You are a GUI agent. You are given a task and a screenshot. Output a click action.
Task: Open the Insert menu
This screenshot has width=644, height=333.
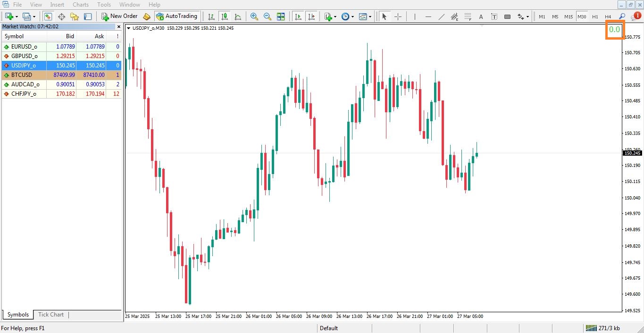pyautogui.click(x=57, y=5)
